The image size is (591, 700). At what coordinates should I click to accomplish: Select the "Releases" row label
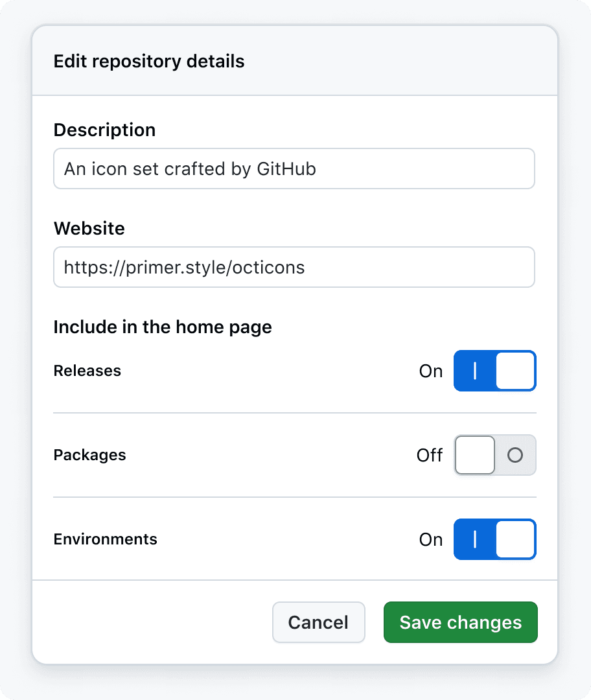point(87,371)
